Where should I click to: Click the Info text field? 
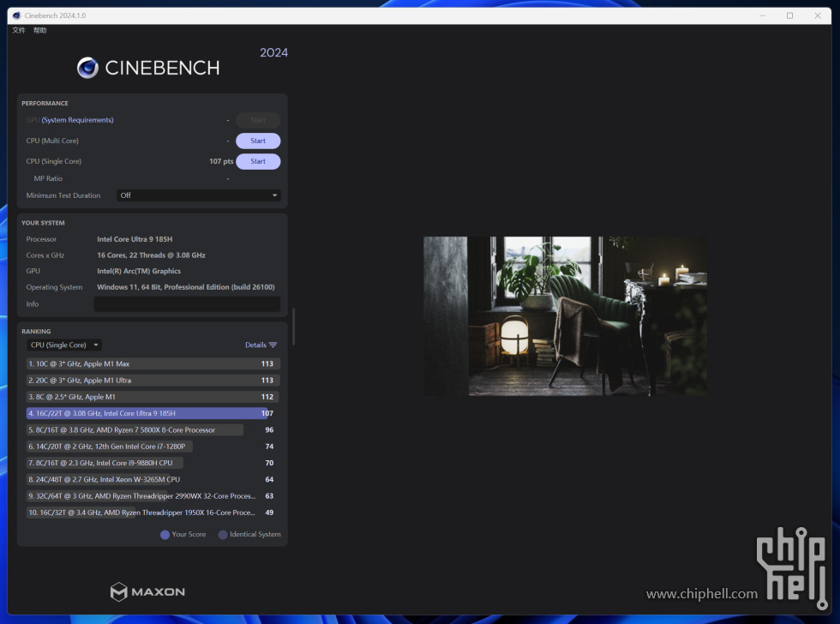pos(187,303)
